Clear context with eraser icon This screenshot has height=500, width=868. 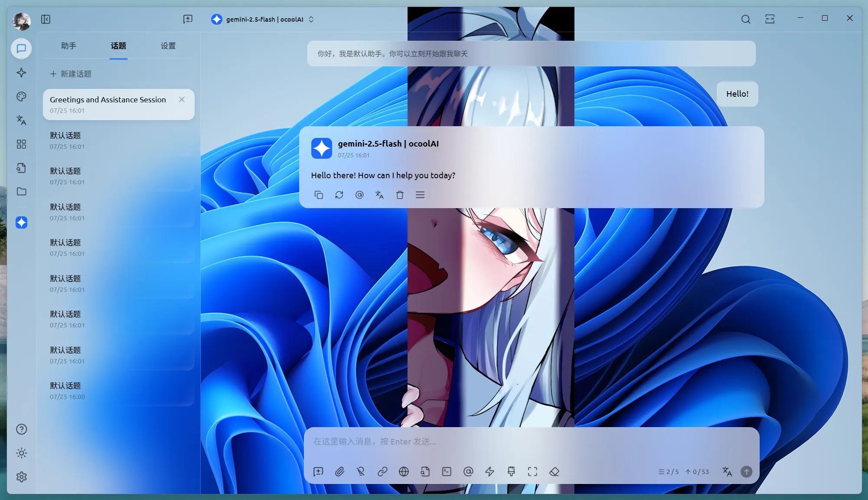click(554, 471)
